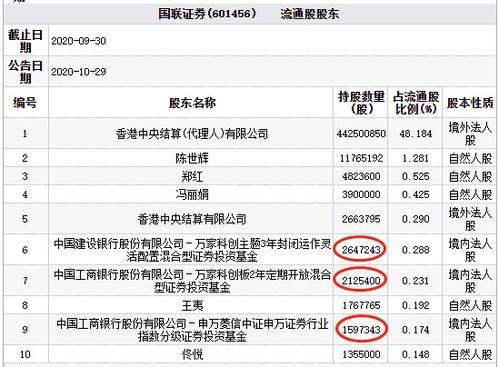499x367 pixels.
Task: Click the circled value 1597343
Action: click(361, 330)
